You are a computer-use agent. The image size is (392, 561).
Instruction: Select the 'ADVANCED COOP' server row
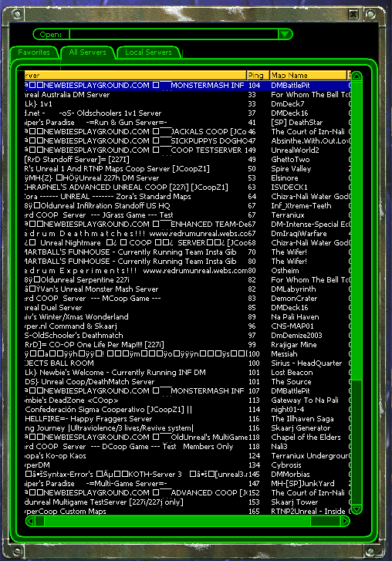[x=188, y=493]
